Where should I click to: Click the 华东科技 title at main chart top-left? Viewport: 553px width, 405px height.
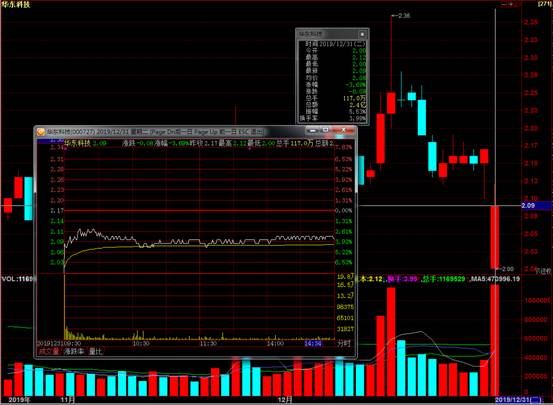pos(16,5)
